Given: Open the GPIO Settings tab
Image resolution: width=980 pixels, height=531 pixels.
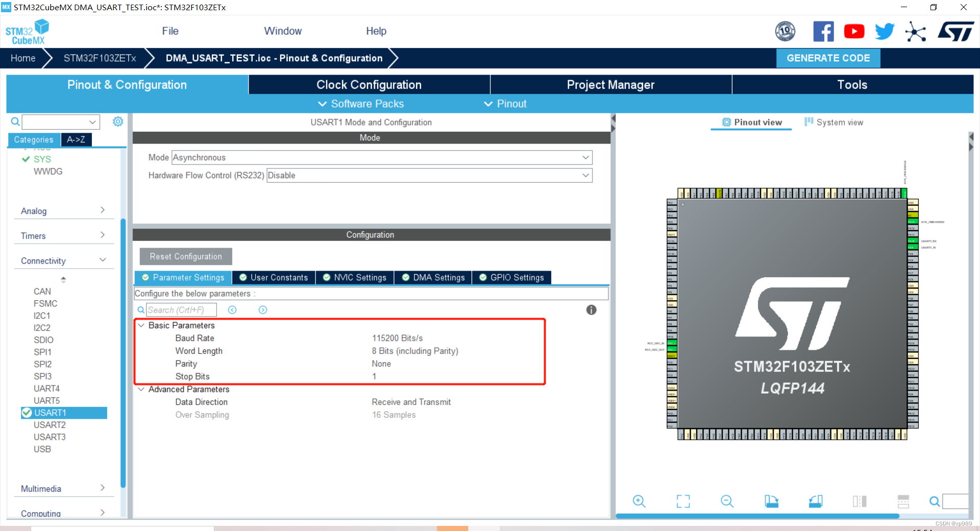Looking at the screenshot, I should [512, 277].
